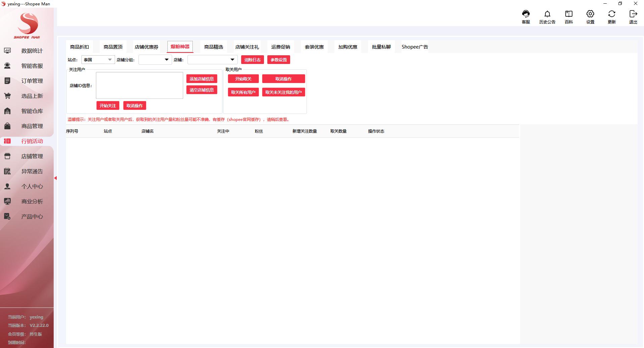Click 商业分析 sidebar analytics icon
The image size is (644, 348).
click(7, 201)
